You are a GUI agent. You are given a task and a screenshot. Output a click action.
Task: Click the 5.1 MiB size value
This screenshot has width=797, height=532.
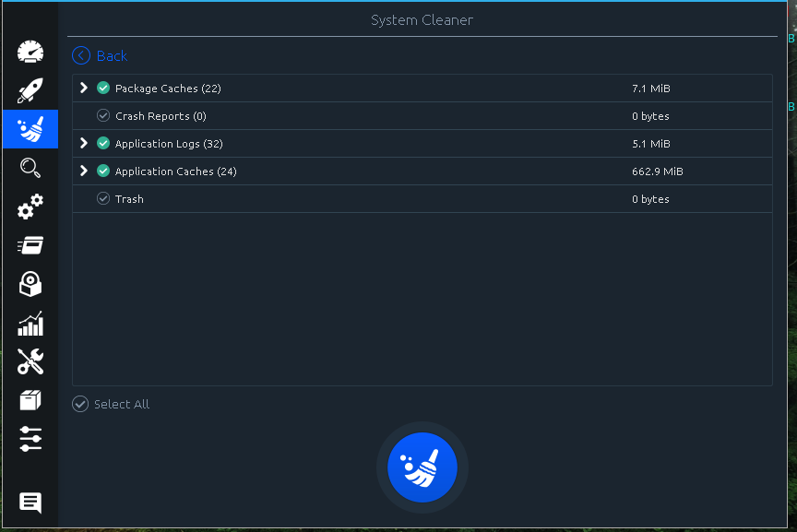point(651,144)
